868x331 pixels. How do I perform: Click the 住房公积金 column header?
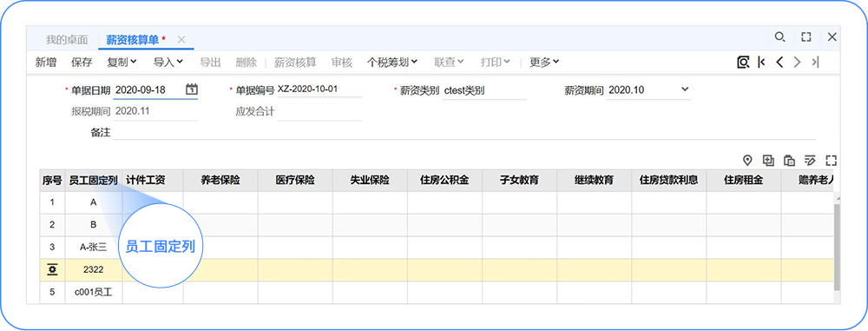[444, 180]
